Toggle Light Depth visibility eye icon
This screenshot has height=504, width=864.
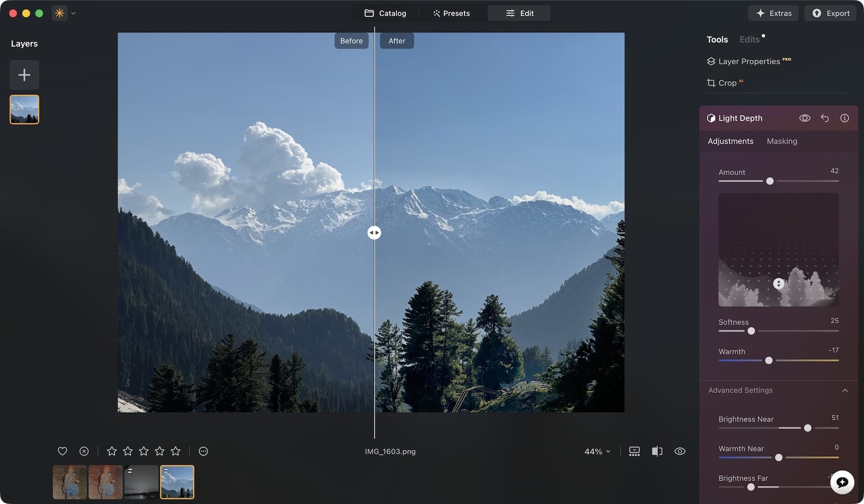point(805,118)
